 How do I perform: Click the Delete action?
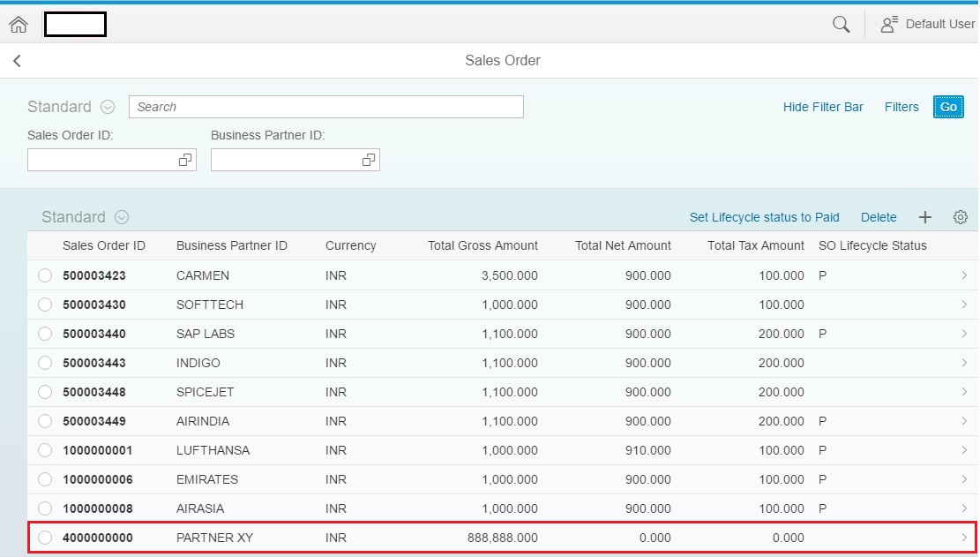tap(879, 216)
